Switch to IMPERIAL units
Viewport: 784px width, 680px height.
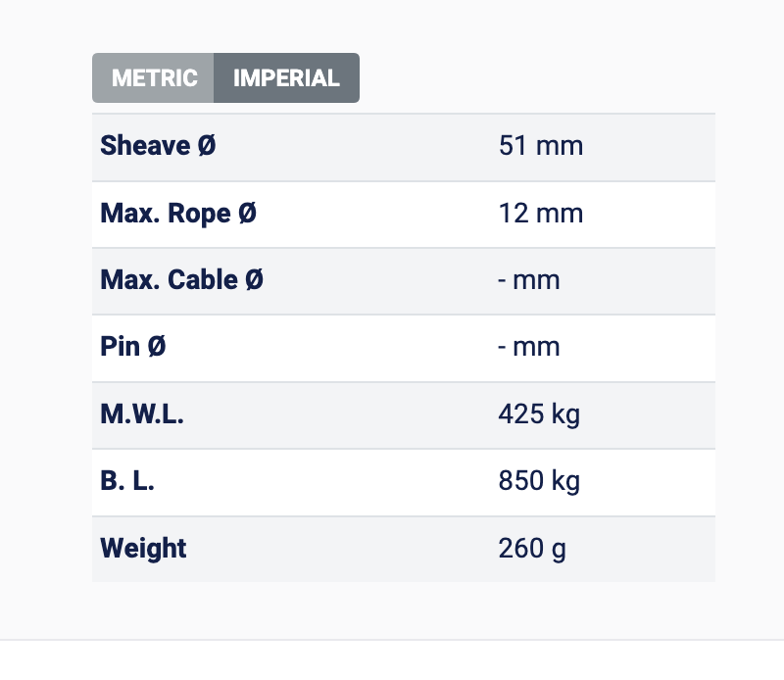[286, 78]
